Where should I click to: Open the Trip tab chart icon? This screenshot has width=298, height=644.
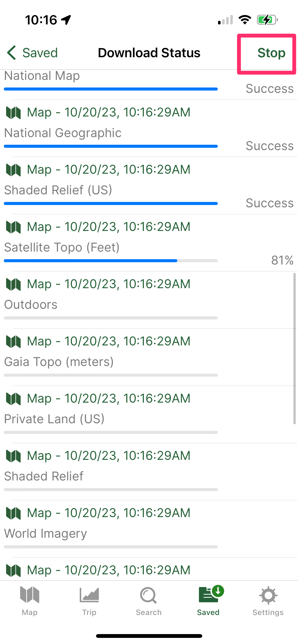click(x=89, y=595)
